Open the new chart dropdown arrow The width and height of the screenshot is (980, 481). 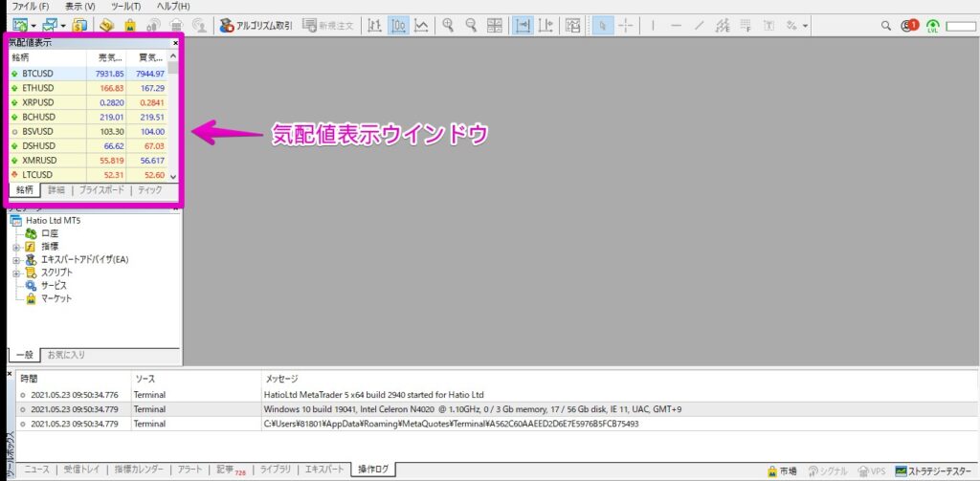click(x=33, y=26)
